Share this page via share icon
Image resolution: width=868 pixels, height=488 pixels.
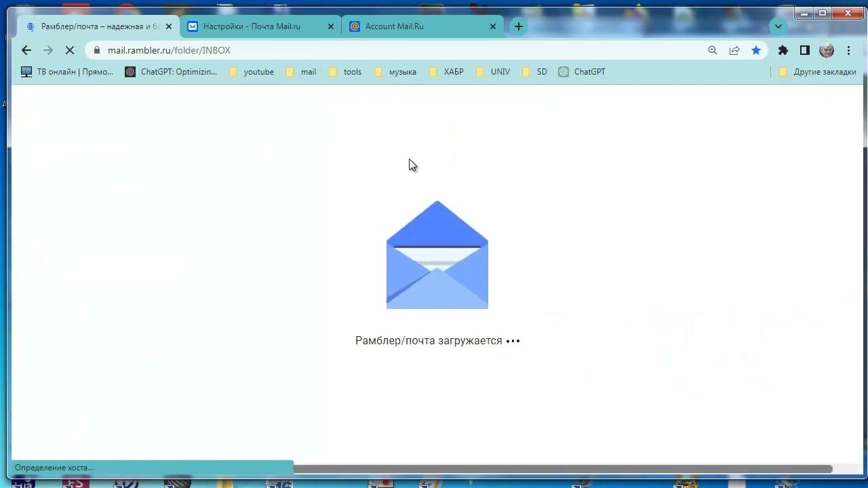[x=734, y=50]
